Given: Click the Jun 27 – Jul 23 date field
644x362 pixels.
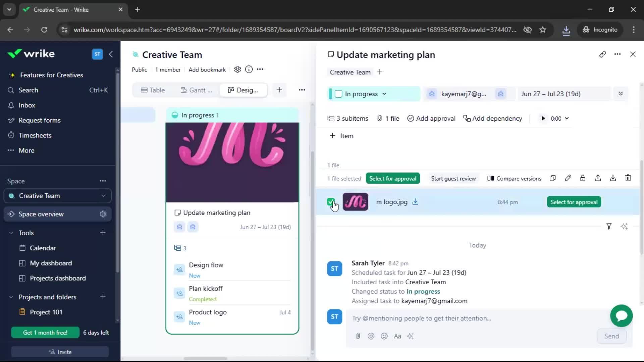Looking at the screenshot, I should pos(564,94).
